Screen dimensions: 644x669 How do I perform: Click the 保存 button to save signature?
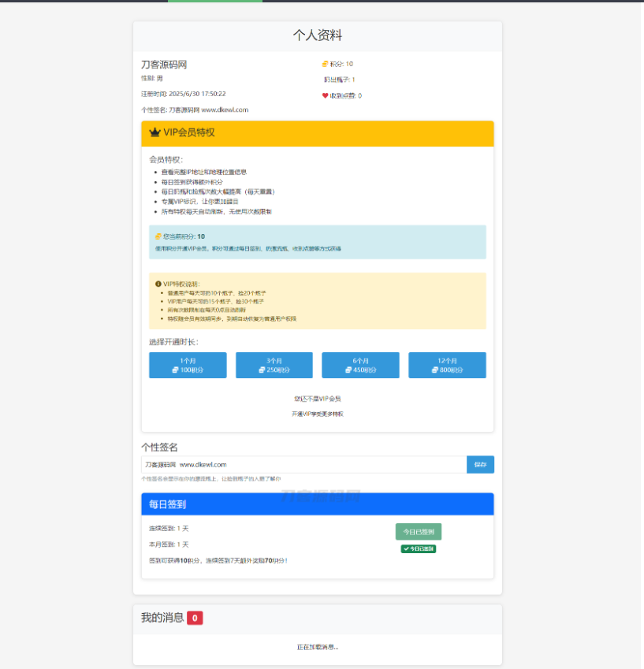[x=481, y=464]
